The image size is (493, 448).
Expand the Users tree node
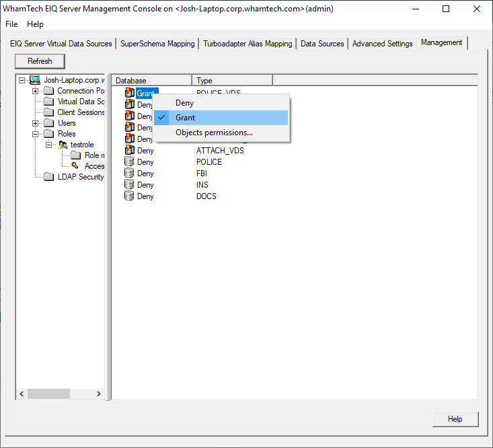[x=36, y=123]
